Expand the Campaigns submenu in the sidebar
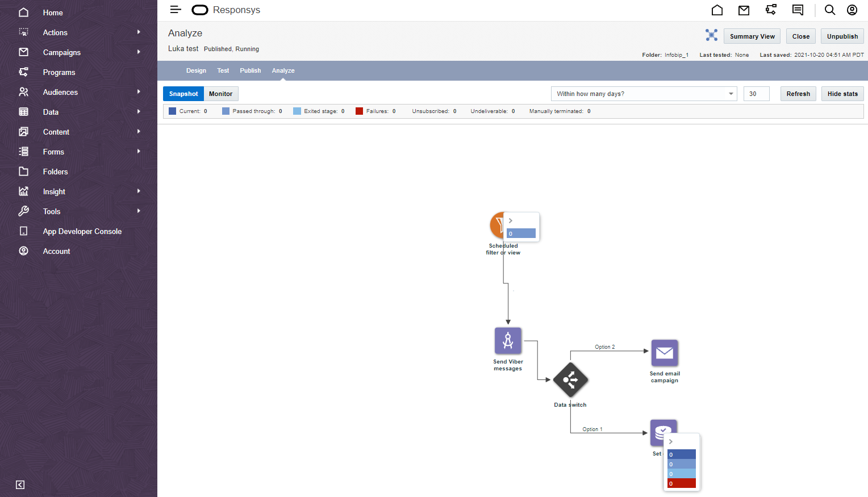868x497 pixels. coord(139,52)
